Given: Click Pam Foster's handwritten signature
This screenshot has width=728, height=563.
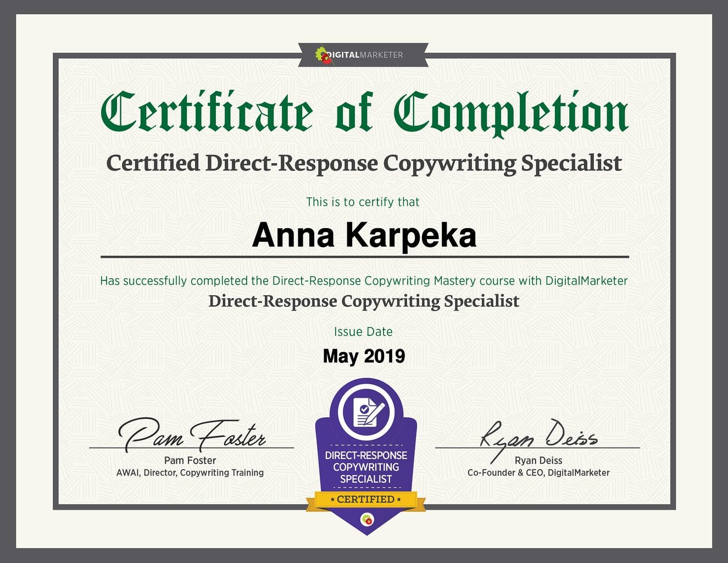Looking at the screenshot, I should (x=192, y=434).
